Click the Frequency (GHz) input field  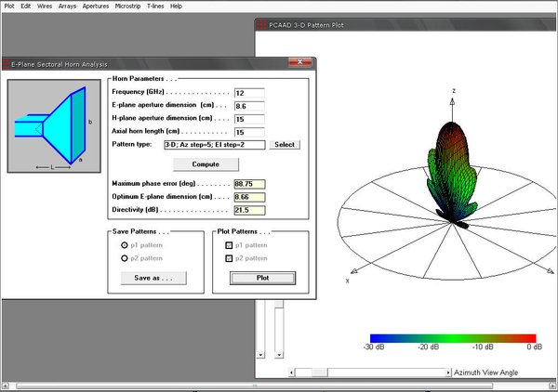(x=249, y=93)
